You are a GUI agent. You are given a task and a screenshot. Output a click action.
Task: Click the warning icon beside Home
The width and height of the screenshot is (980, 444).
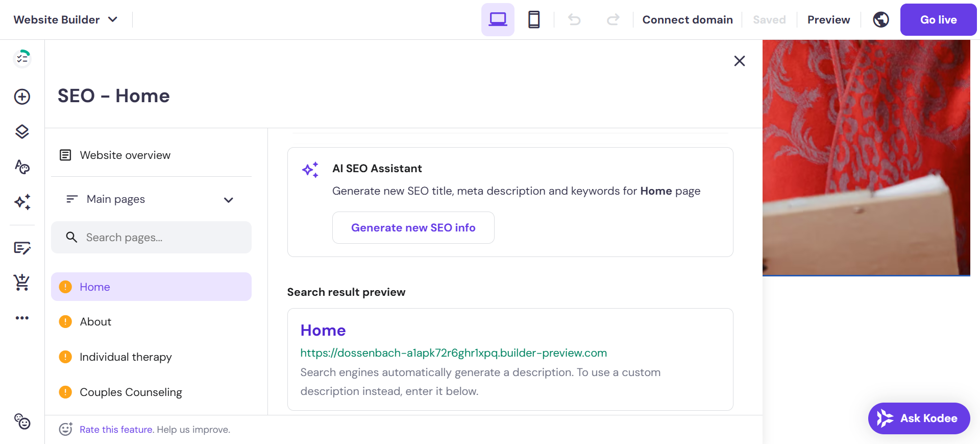coord(65,287)
